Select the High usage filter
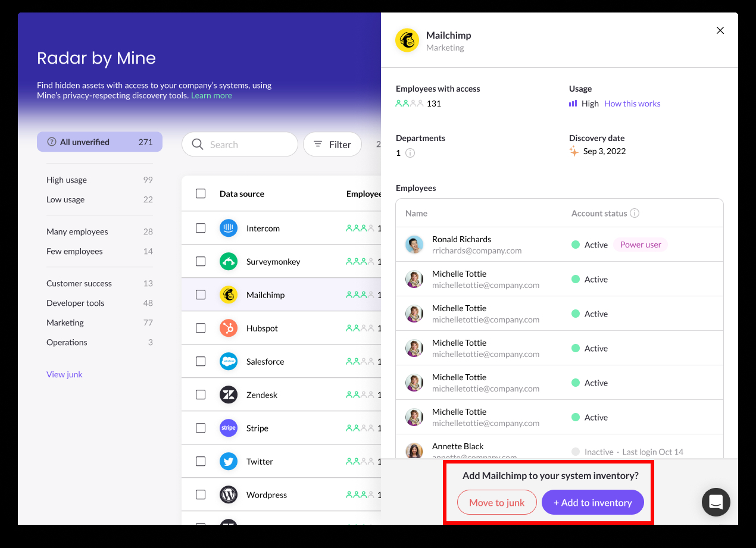Viewport: 756px width, 548px height. 66,180
